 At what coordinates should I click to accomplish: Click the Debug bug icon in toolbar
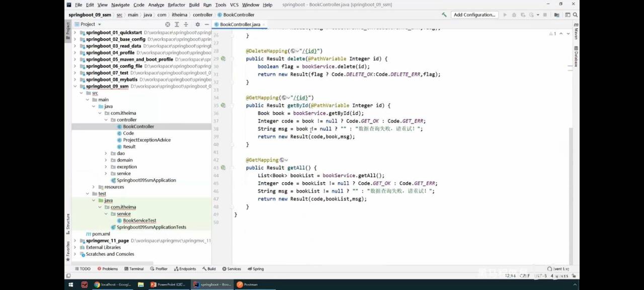point(514,15)
